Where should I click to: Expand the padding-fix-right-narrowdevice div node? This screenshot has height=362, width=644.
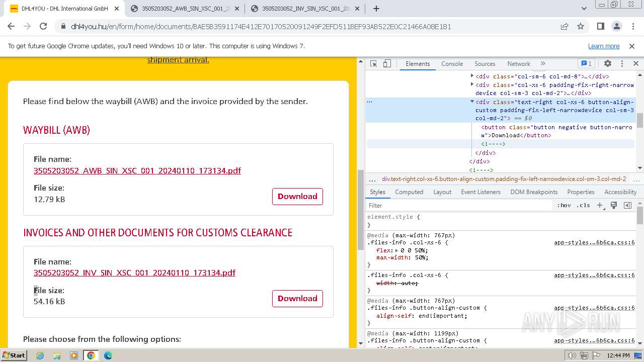click(472, 85)
